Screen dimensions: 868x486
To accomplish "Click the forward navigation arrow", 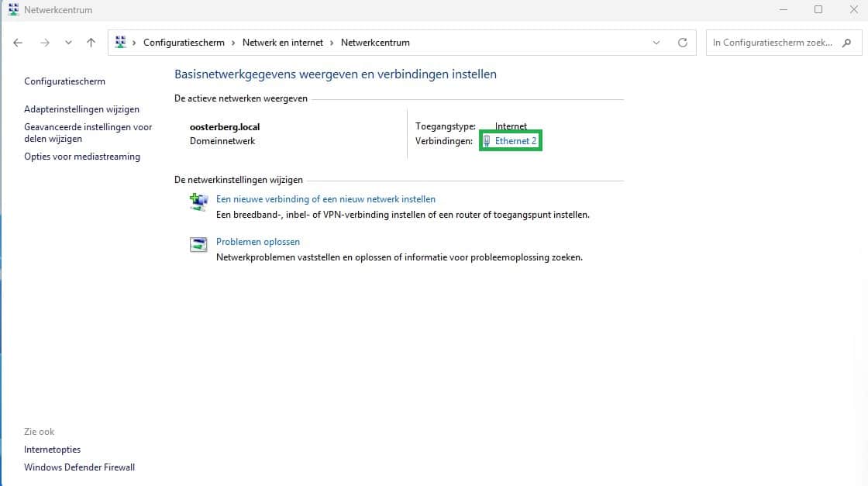I will coord(44,43).
